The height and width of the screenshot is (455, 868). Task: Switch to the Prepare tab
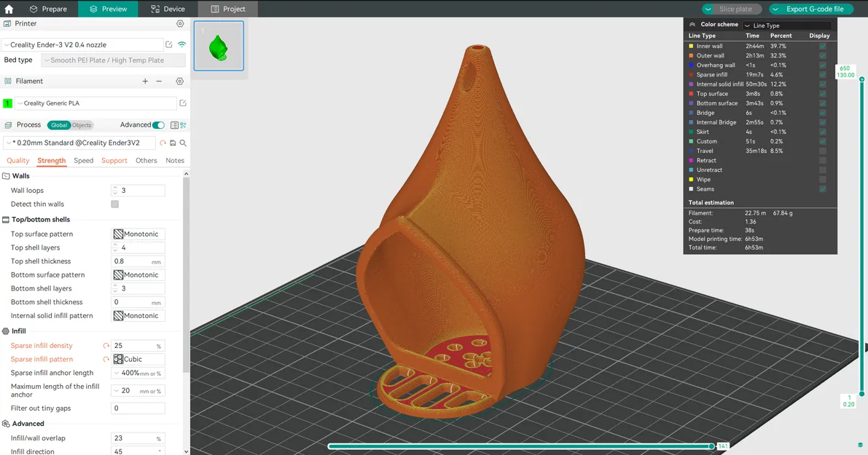click(48, 9)
